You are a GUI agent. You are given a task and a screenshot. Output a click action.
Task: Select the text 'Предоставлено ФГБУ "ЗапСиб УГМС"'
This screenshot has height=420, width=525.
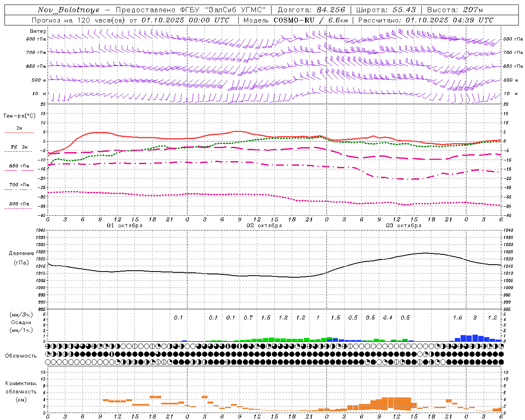coord(191,10)
